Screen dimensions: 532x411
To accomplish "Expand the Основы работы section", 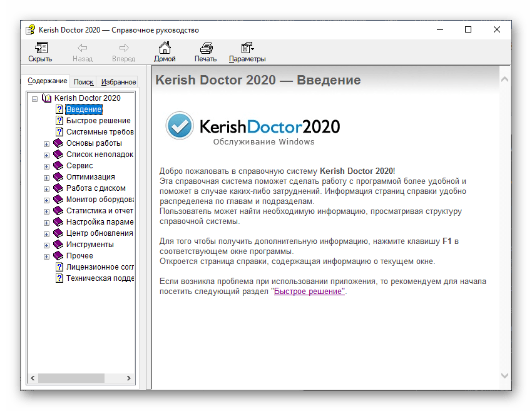I will point(46,144).
